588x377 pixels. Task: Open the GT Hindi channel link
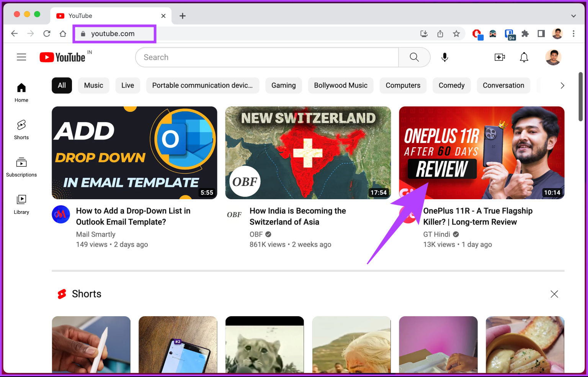[x=436, y=234]
